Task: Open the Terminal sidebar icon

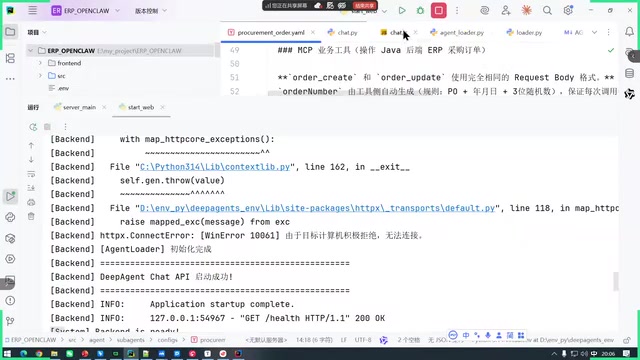Action: (x=10, y=281)
